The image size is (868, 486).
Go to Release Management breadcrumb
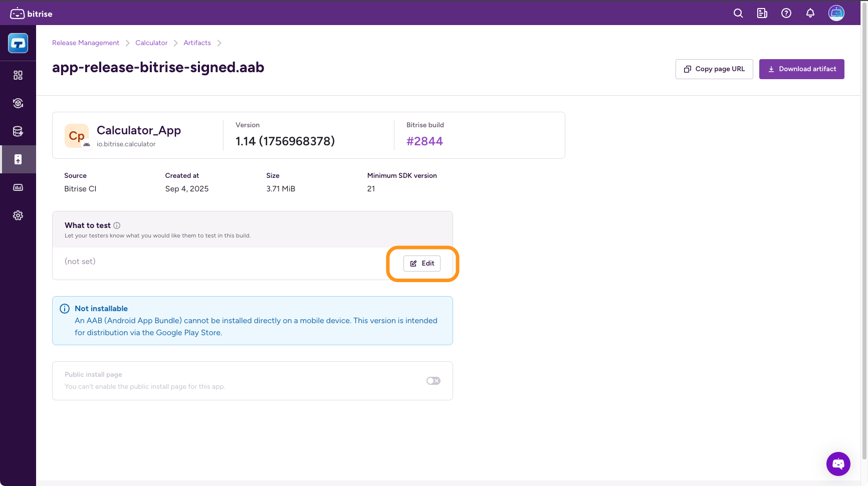click(86, 43)
